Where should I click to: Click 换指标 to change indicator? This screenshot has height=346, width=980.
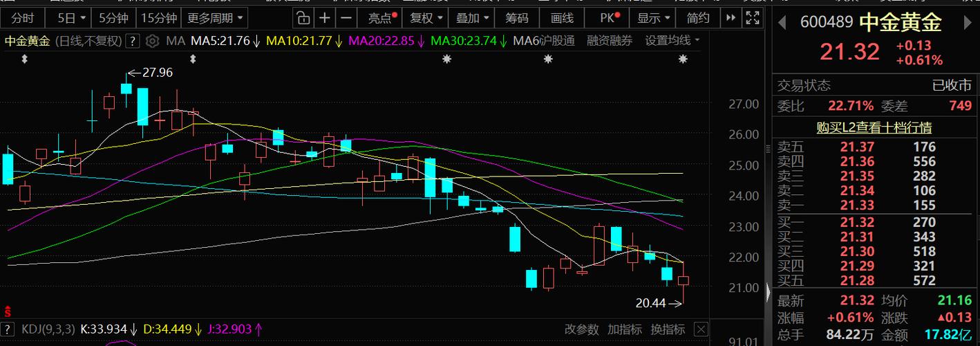668,329
